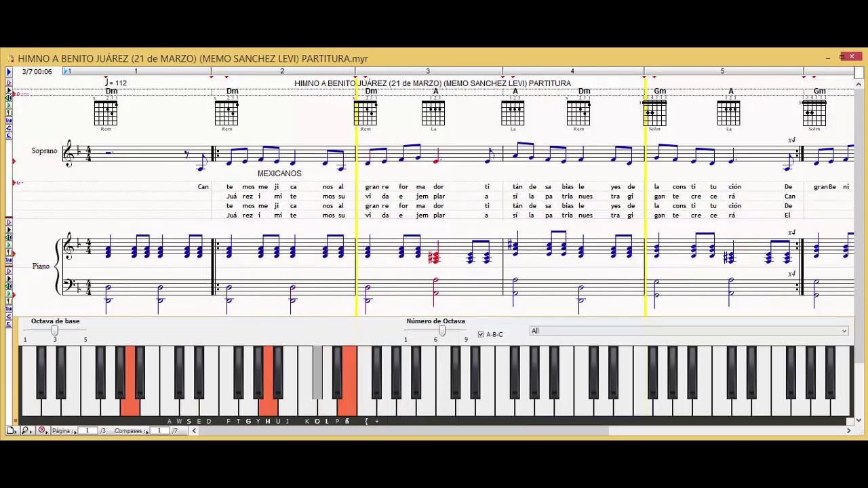Click the red record target icon
This screenshot has height=488, width=868.
coord(42,430)
